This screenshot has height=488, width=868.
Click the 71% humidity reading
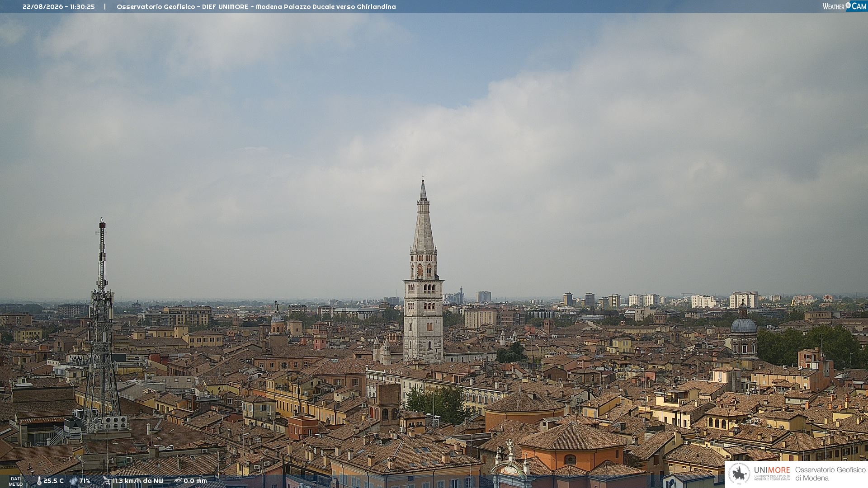tap(85, 481)
